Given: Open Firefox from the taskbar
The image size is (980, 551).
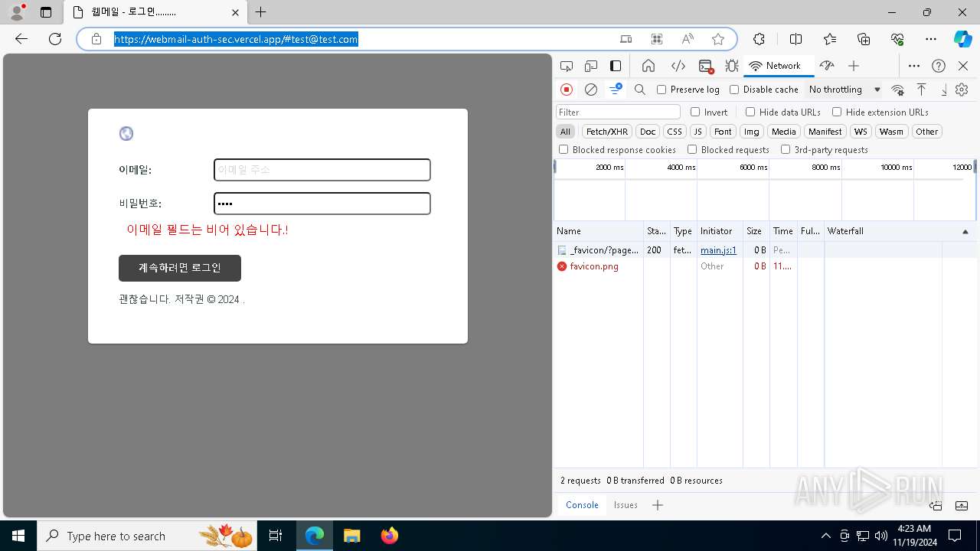Looking at the screenshot, I should point(389,536).
